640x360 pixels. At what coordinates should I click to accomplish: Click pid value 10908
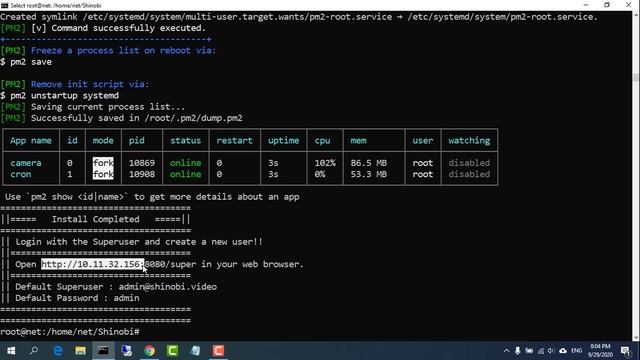point(142,174)
